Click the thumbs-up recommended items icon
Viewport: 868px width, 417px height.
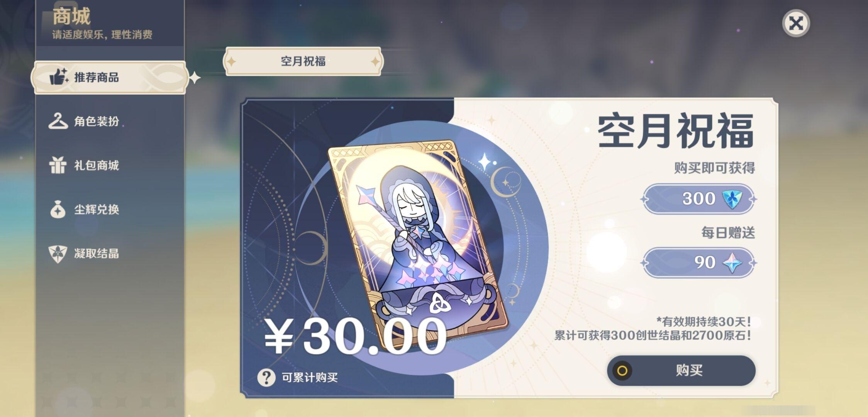(x=59, y=76)
